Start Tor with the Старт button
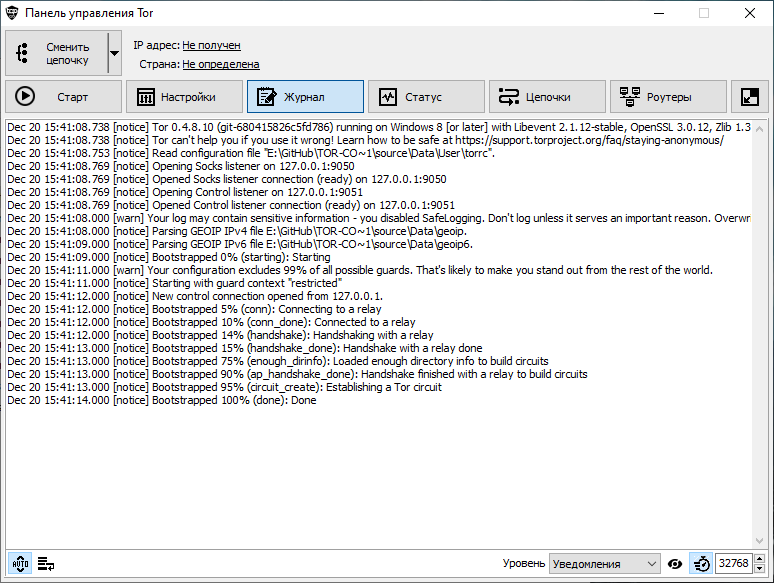Viewport: 774px width, 583px height. pyautogui.click(x=63, y=97)
